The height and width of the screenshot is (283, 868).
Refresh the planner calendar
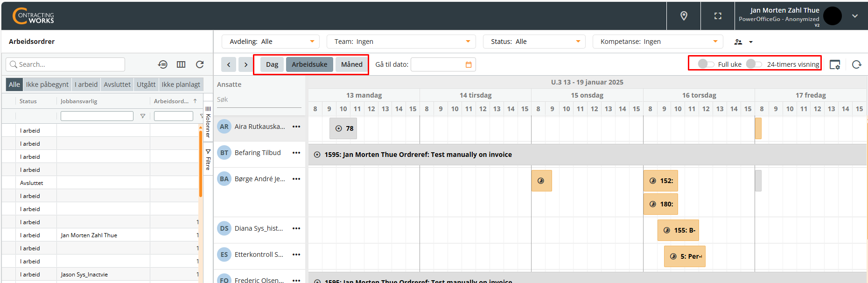point(856,64)
